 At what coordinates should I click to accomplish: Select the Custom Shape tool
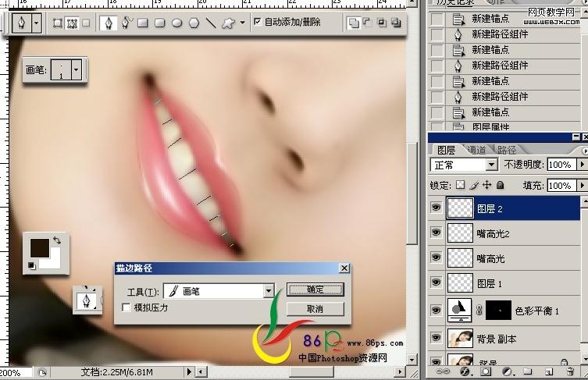(x=229, y=23)
